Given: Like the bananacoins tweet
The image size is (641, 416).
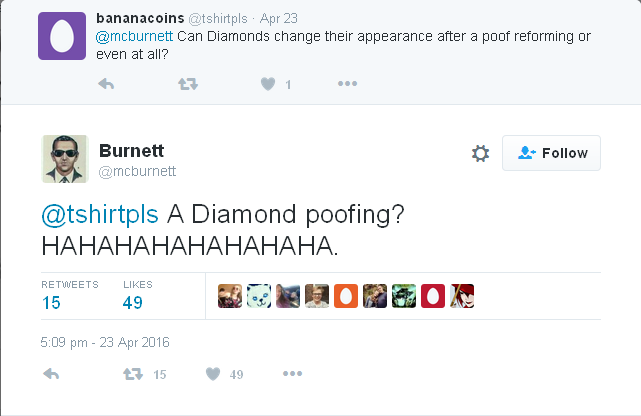Looking at the screenshot, I should 267,84.
